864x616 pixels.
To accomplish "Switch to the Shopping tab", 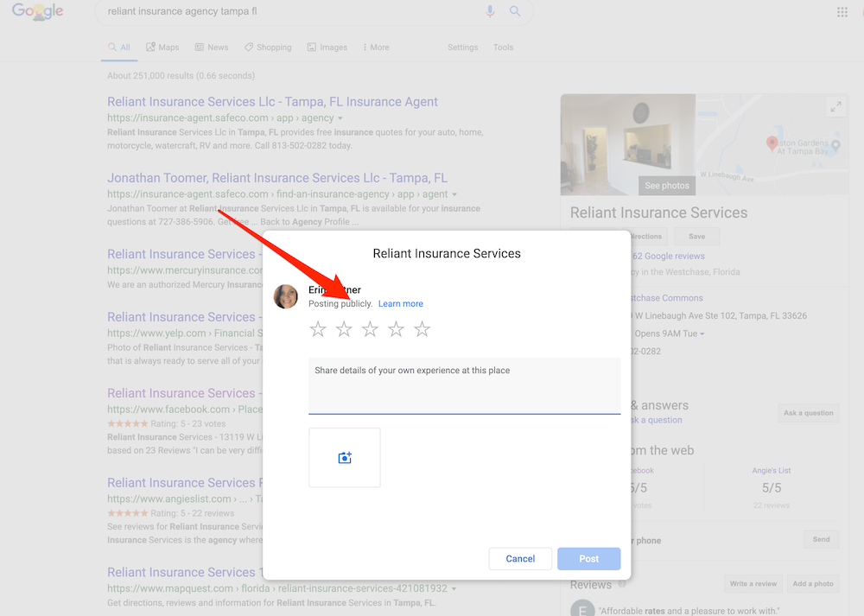I will 268,48.
